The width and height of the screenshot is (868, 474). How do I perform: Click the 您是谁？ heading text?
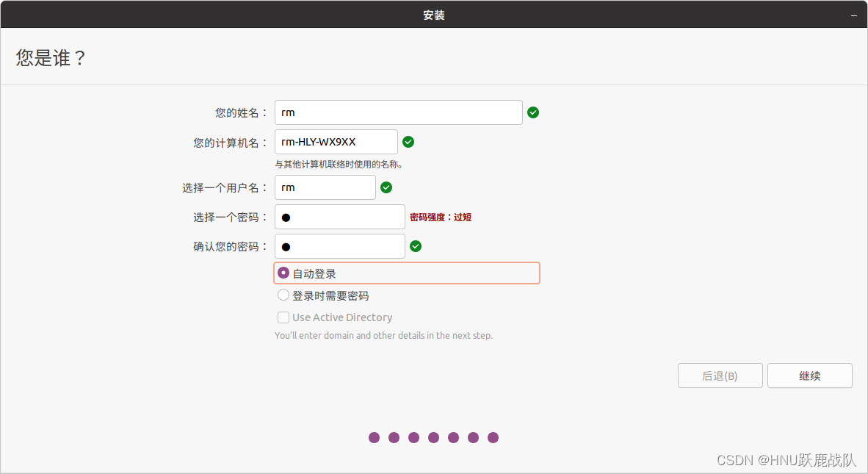[50, 57]
